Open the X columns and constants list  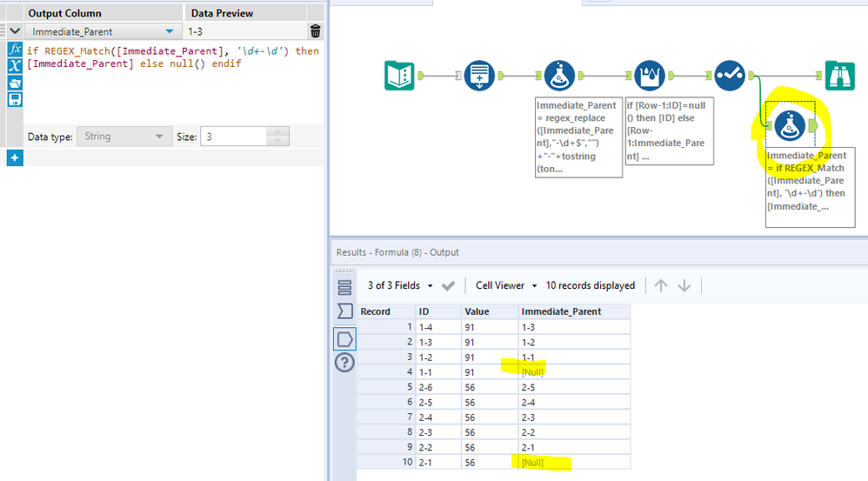(x=14, y=66)
